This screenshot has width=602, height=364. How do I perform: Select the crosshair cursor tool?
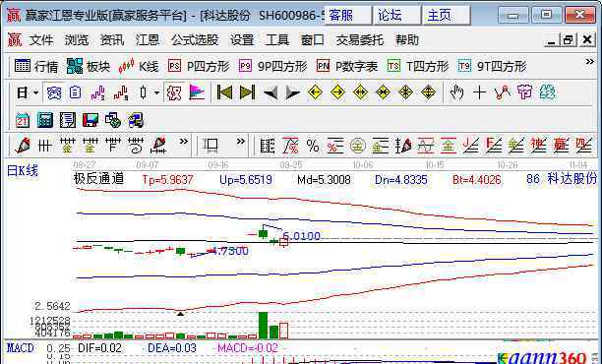479,92
